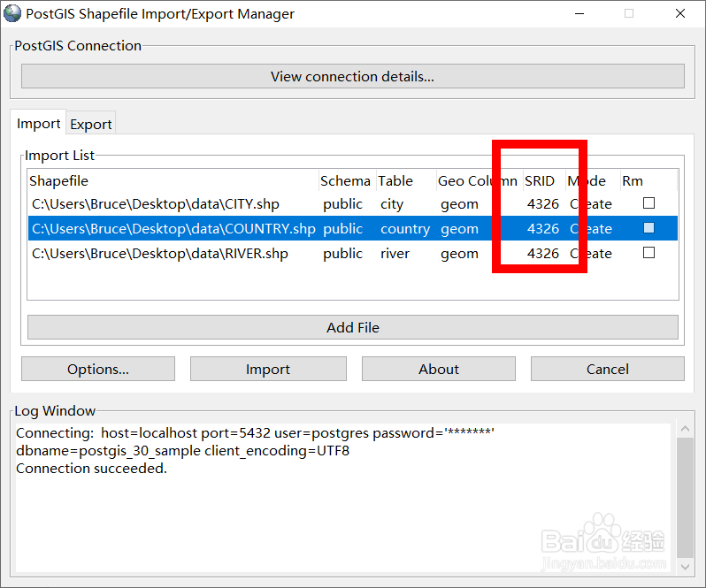The image size is (706, 588).
Task: Switch to the Export tab
Action: pyautogui.click(x=91, y=124)
